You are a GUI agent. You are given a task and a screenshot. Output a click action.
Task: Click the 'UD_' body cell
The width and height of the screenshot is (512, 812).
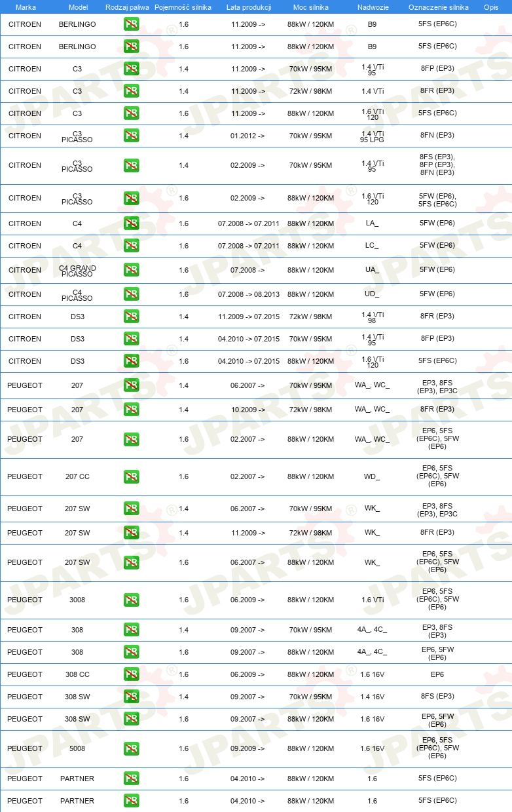pyautogui.click(x=372, y=294)
